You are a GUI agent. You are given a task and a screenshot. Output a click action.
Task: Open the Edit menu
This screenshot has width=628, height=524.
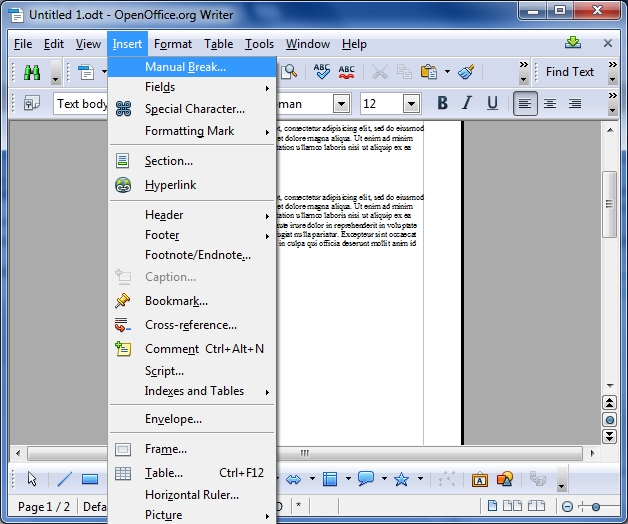coord(54,44)
